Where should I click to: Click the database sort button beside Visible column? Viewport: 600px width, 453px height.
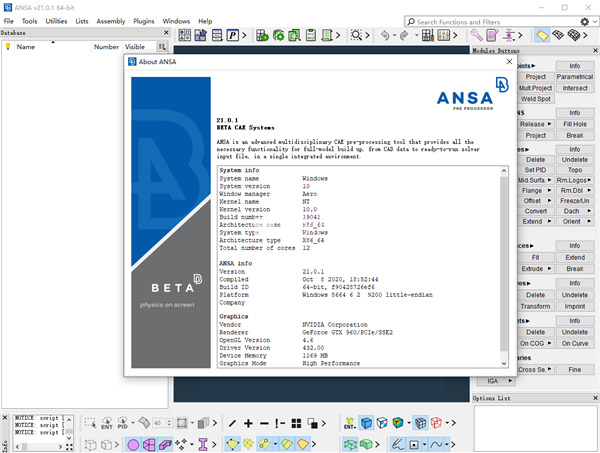tap(163, 47)
